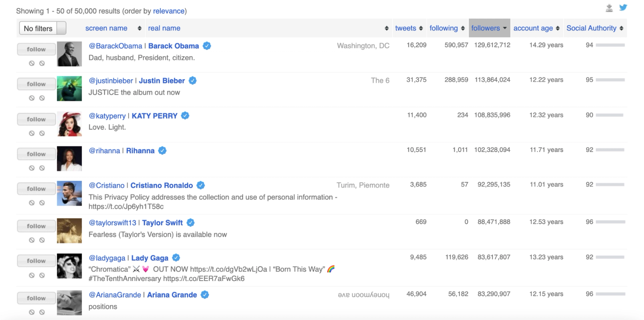The height and width of the screenshot is (320, 644).
Task: Click the Twitter bird icon
Action: point(623,7)
